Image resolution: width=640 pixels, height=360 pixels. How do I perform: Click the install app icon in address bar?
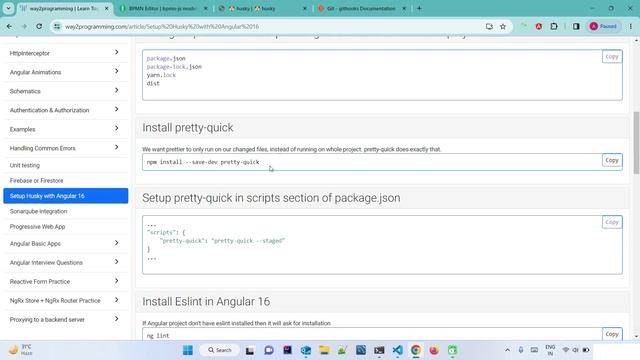click(489, 27)
